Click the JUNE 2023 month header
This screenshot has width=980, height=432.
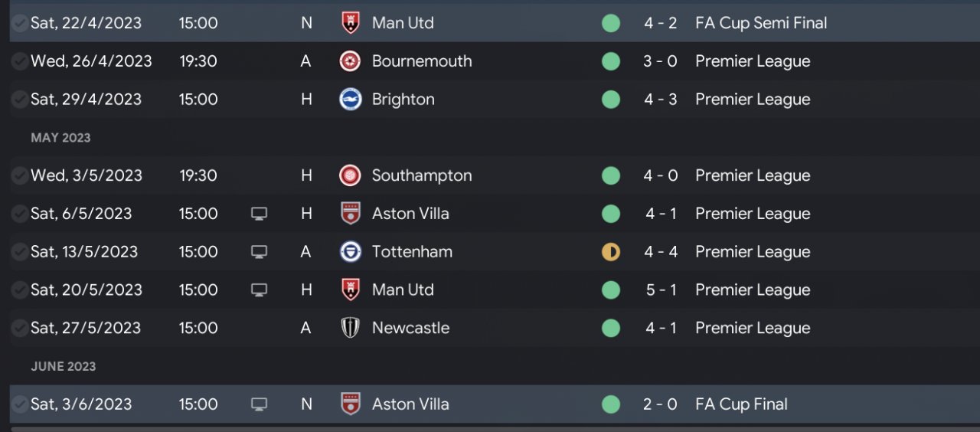pyautogui.click(x=63, y=366)
